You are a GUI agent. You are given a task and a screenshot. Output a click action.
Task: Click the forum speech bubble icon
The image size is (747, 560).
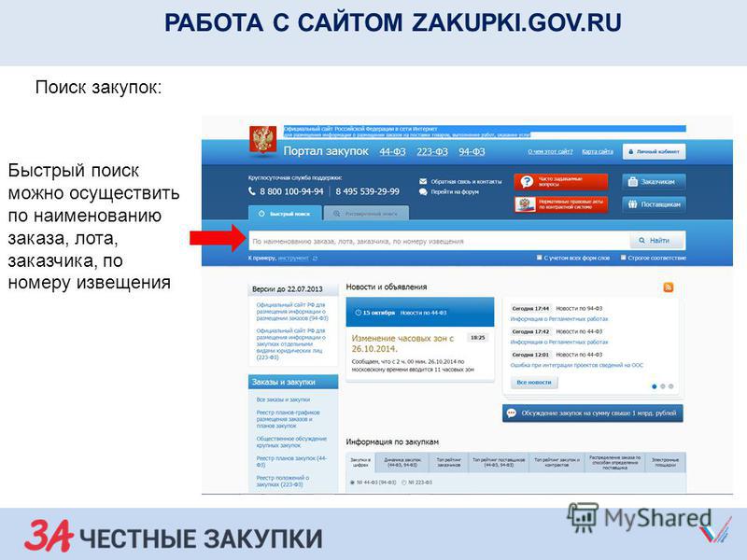[x=423, y=192]
